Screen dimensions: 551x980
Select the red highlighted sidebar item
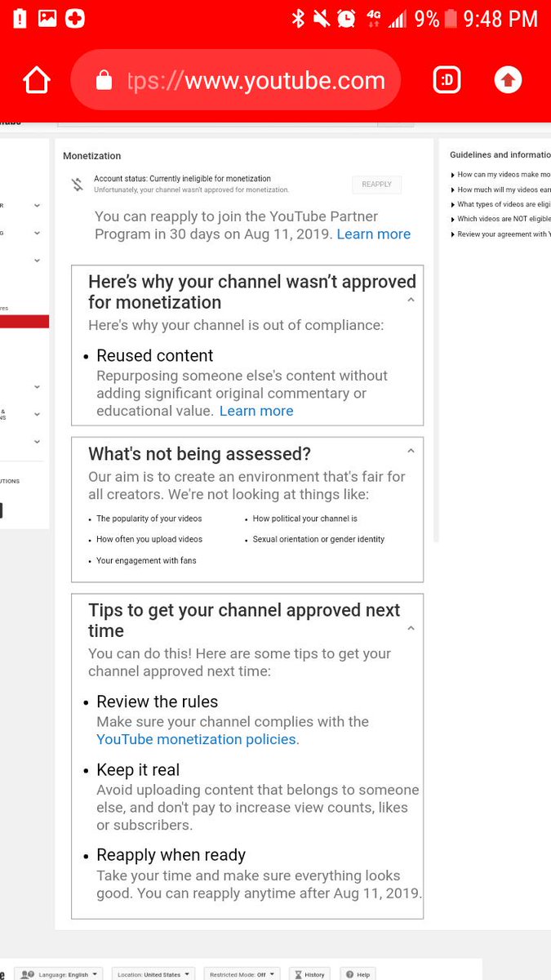tap(24, 322)
